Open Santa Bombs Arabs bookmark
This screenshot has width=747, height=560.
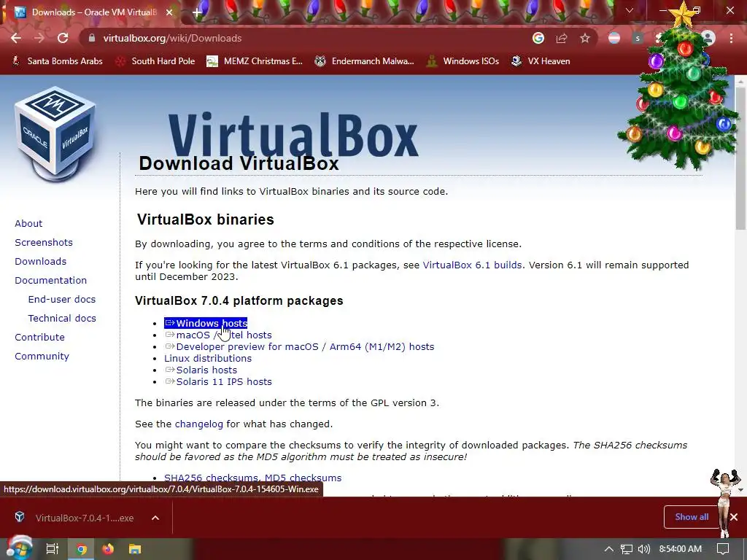57,61
